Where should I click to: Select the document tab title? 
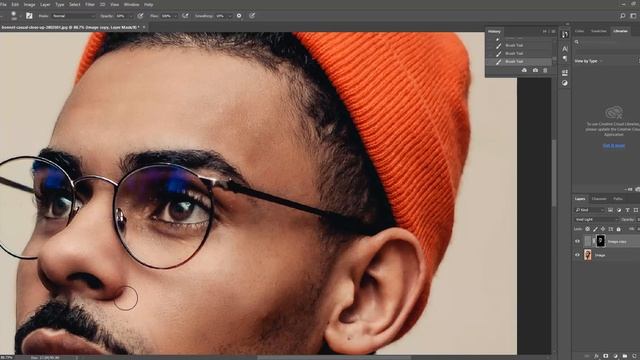click(70, 27)
